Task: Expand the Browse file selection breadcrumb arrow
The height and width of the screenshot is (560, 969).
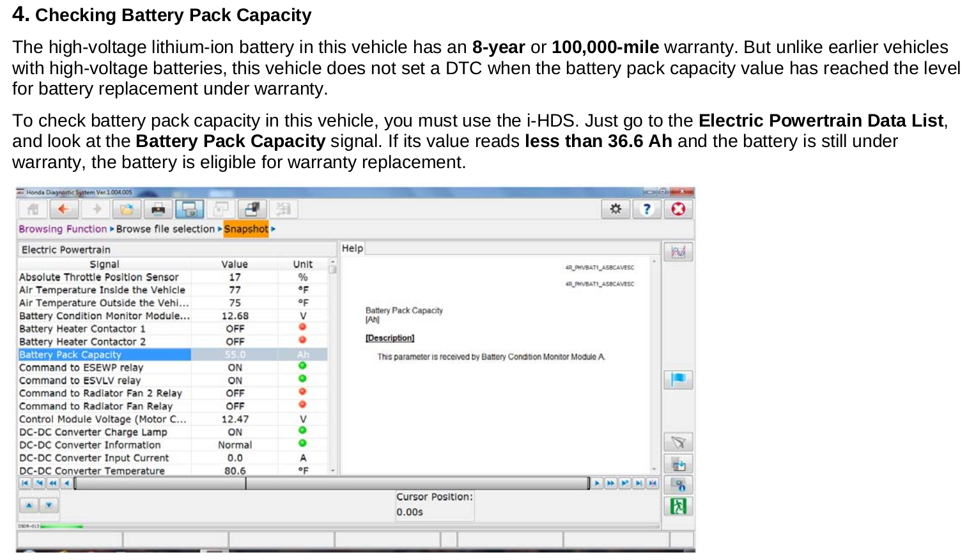Action: (218, 229)
